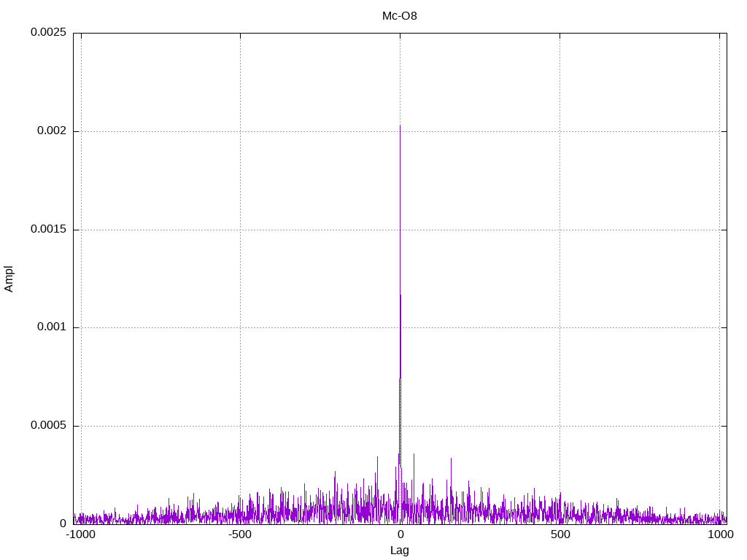This screenshot has width=747, height=560.
Task: Select the -500 x-axis tick label
Action: [x=240, y=535]
